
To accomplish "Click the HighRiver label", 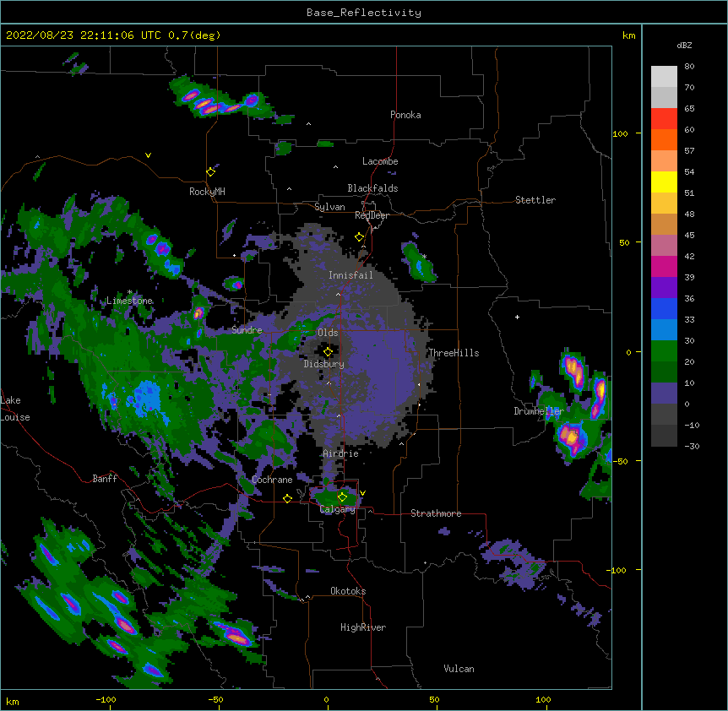I will (363, 627).
